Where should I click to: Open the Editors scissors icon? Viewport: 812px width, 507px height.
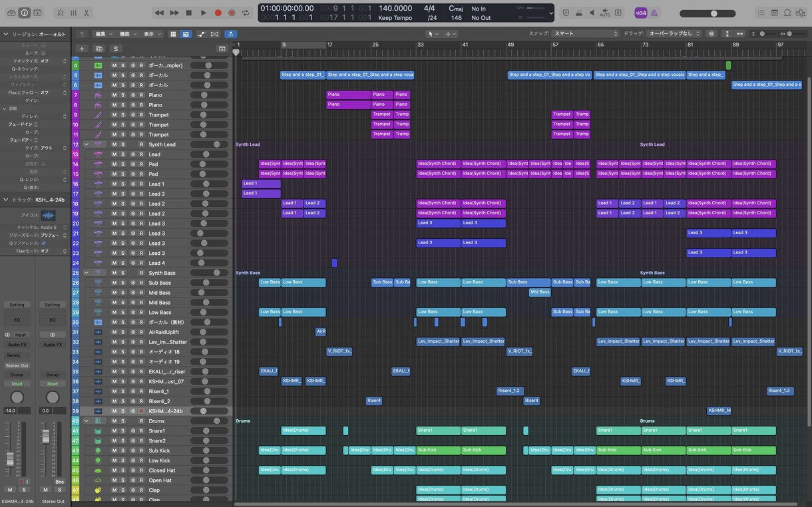(x=87, y=13)
